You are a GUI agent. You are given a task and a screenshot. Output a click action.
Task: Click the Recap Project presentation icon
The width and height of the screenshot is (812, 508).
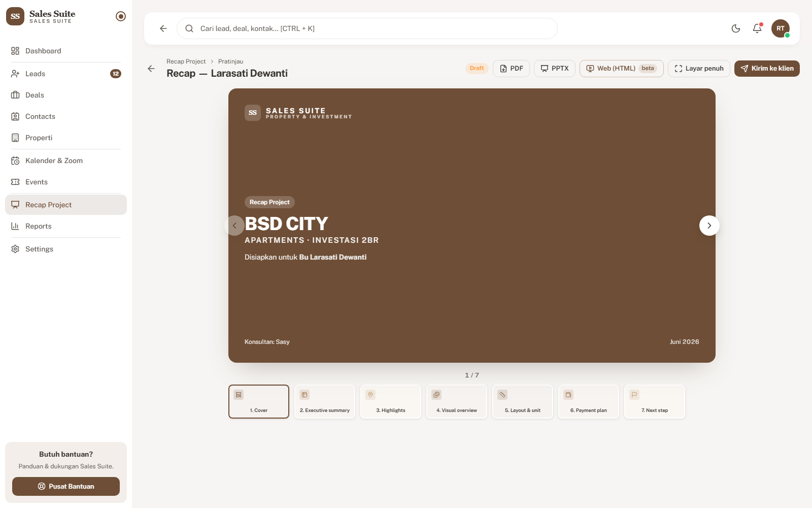click(x=15, y=205)
